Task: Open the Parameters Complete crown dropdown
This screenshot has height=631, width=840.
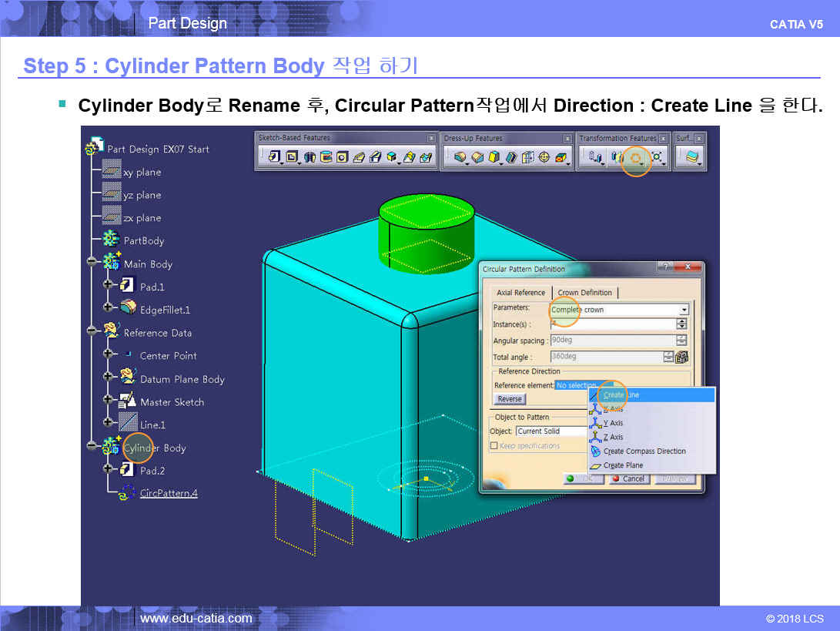Action: tap(684, 310)
